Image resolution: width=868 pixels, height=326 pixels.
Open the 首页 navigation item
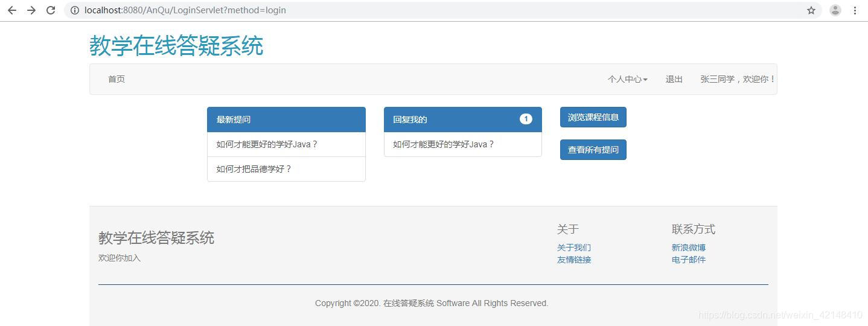(116, 79)
